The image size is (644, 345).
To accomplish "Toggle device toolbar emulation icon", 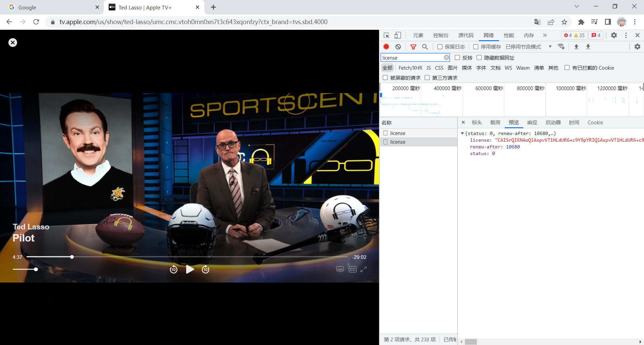I will click(398, 35).
